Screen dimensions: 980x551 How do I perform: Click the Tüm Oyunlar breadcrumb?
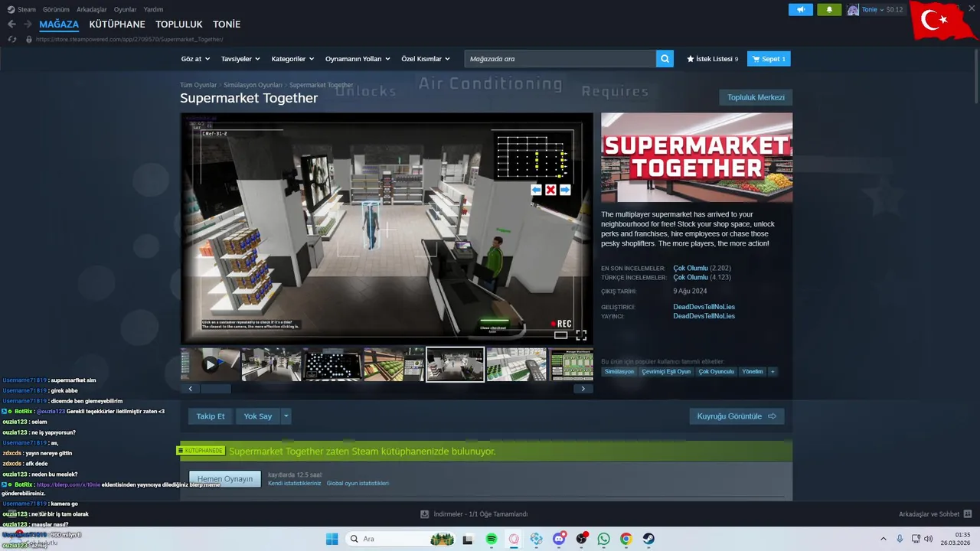point(198,85)
